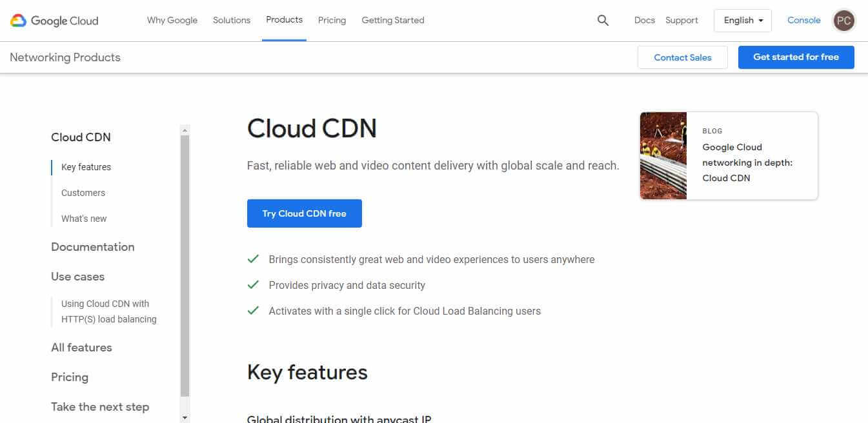The height and width of the screenshot is (423, 868).
Task: Go to Support
Action: 681,20
